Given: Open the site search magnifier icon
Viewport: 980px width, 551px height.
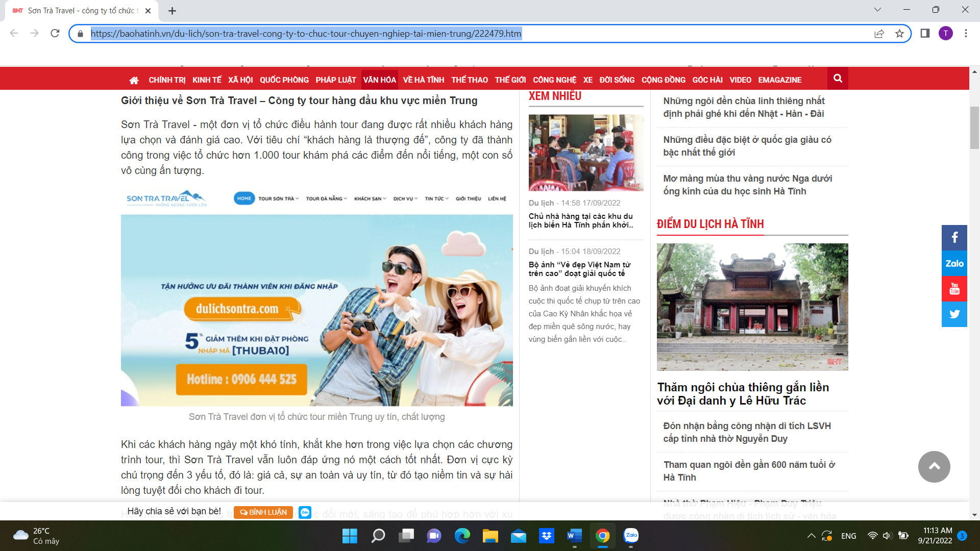Looking at the screenshot, I should tap(838, 78).
